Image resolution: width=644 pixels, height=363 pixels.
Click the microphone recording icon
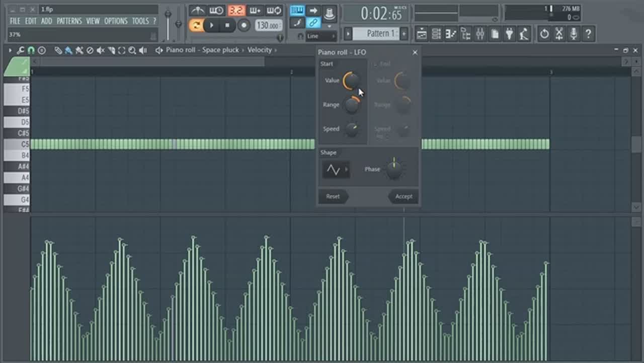point(573,34)
